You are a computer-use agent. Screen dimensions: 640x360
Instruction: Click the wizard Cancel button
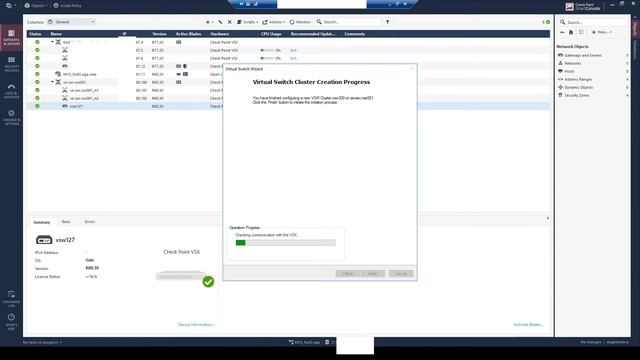tap(401, 273)
